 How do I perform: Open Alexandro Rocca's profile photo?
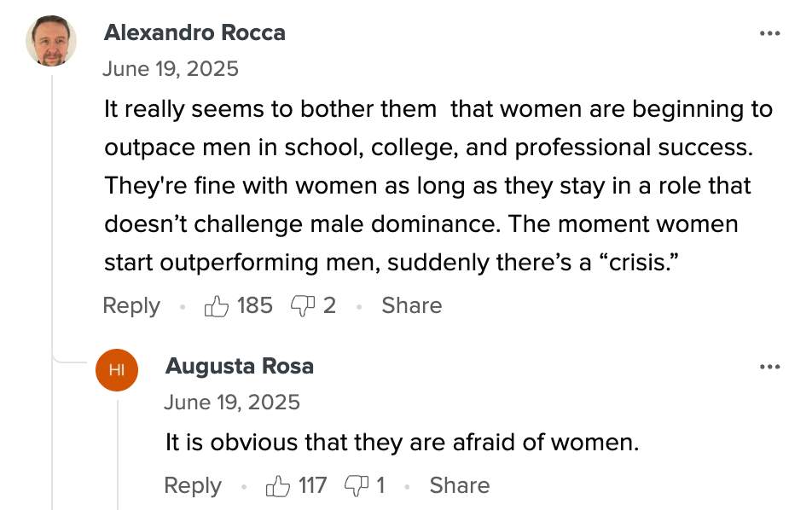pyautogui.click(x=51, y=41)
